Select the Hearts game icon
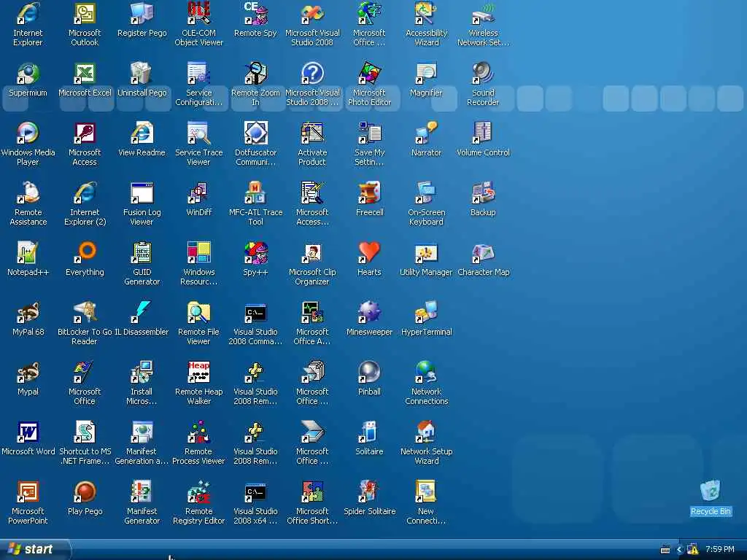This screenshot has width=747, height=560. pyautogui.click(x=370, y=253)
